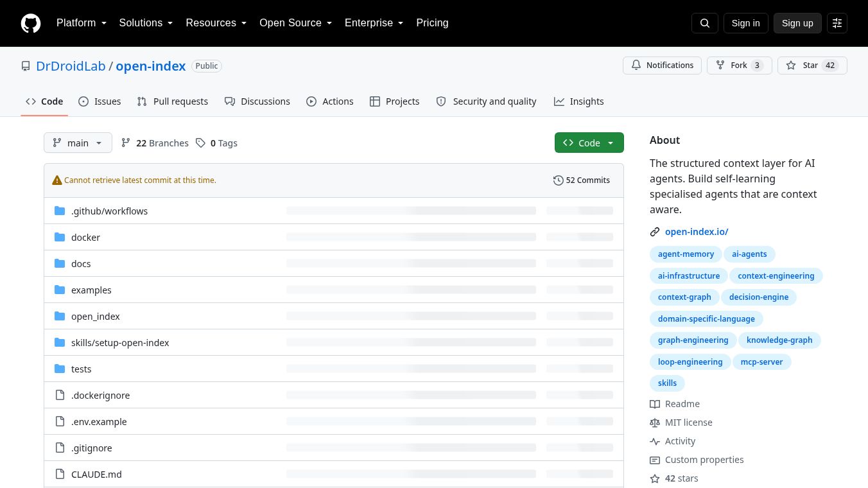This screenshot has width=868, height=488.
Task: Open the Pricing page
Action: [432, 23]
